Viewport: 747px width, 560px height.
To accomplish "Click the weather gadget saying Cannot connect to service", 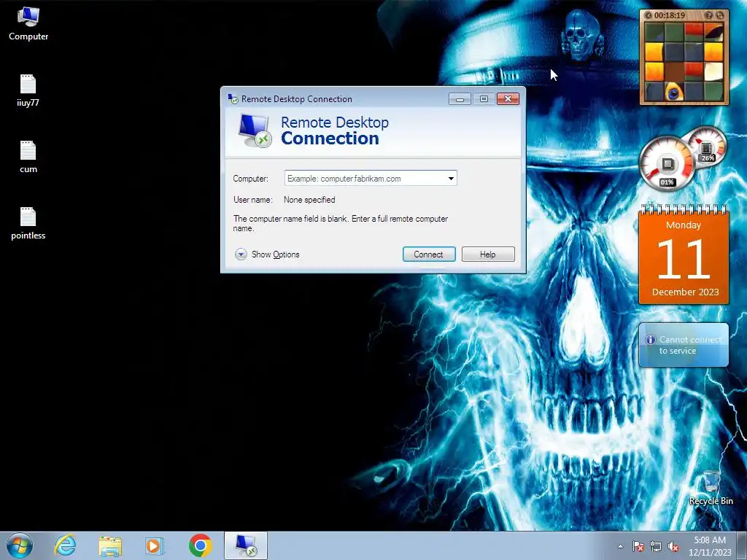I will click(684, 345).
